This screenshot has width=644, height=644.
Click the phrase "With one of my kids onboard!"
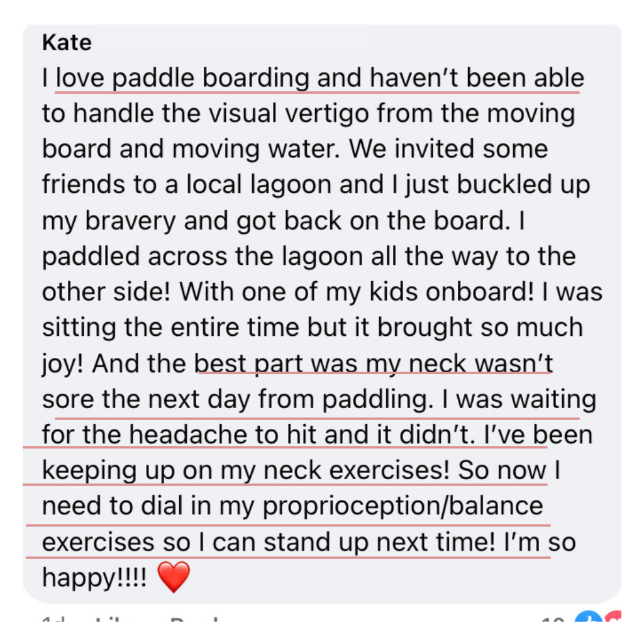coord(357,292)
